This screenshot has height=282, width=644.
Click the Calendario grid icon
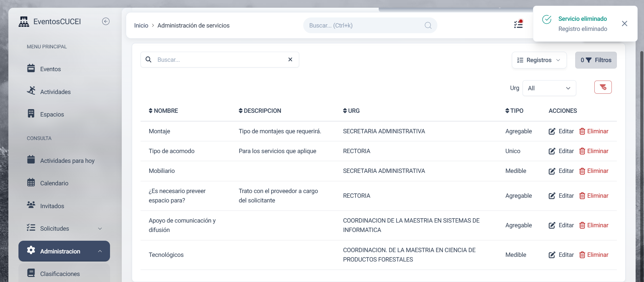pos(31,182)
